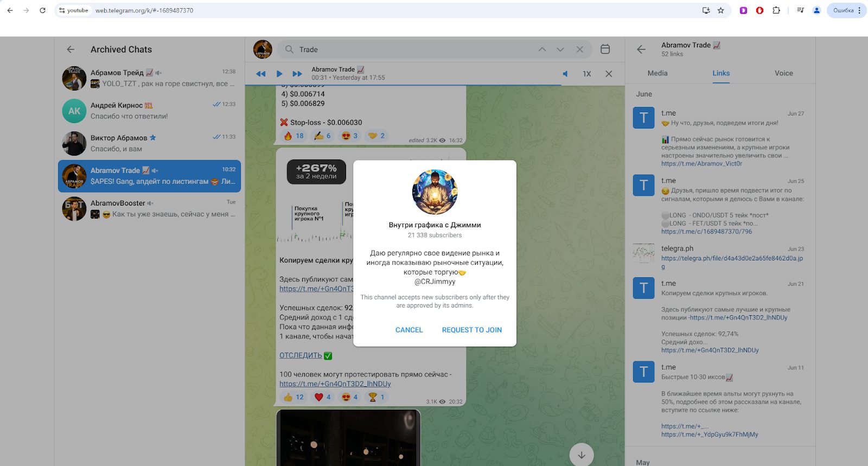Viewport: 868px width, 466px height.
Task: Open https://t.me/Abramov_Vict0r link
Action: (701, 163)
